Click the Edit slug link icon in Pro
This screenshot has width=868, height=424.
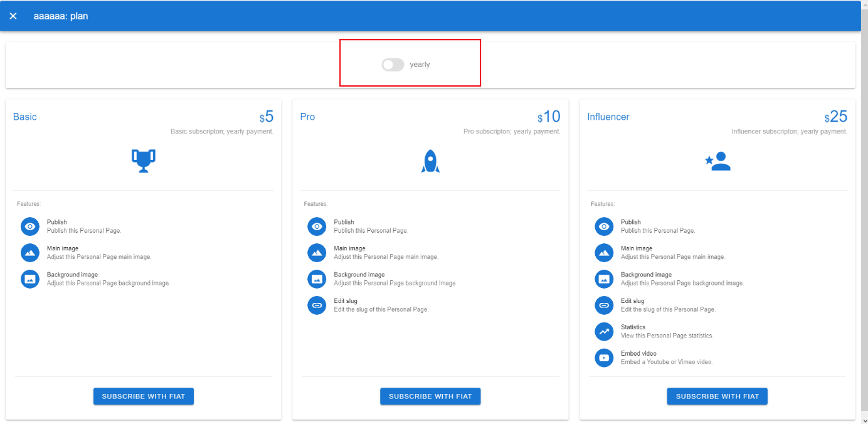click(x=317, y=305)
